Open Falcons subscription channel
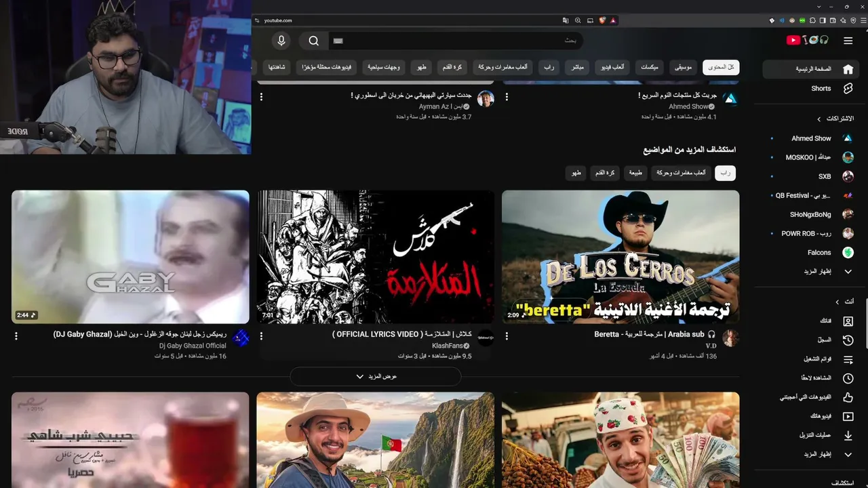 [811, 252]
